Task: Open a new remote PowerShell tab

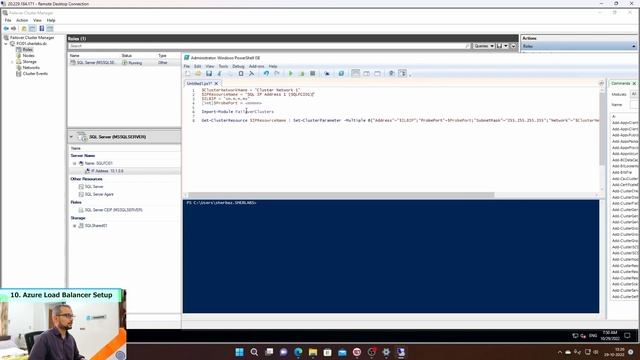Action: [x=327, y=73]
